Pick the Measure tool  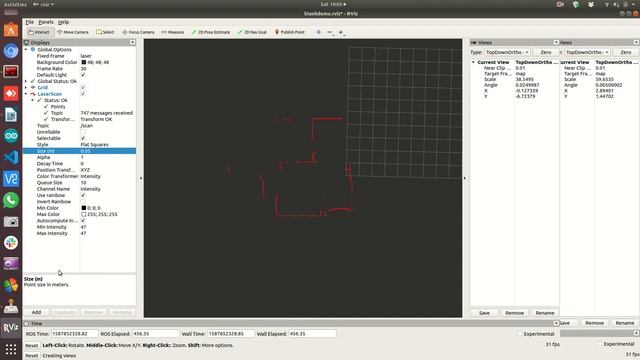tap(173, 32)
